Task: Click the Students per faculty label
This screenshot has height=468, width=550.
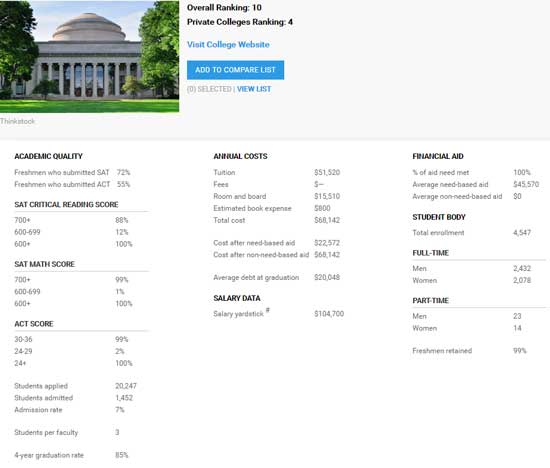Action: click(x=46, y=433)
